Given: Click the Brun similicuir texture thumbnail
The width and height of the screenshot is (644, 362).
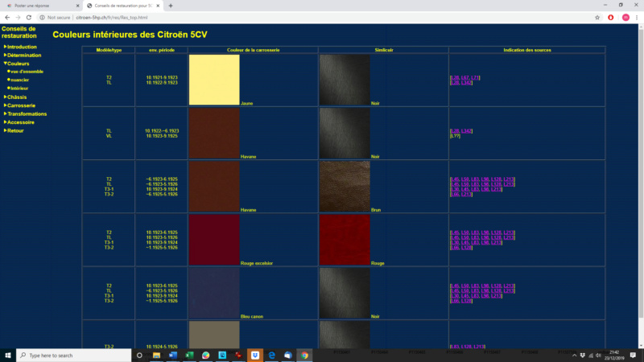Looking at the screenshot, I should [x=345, y=187].
